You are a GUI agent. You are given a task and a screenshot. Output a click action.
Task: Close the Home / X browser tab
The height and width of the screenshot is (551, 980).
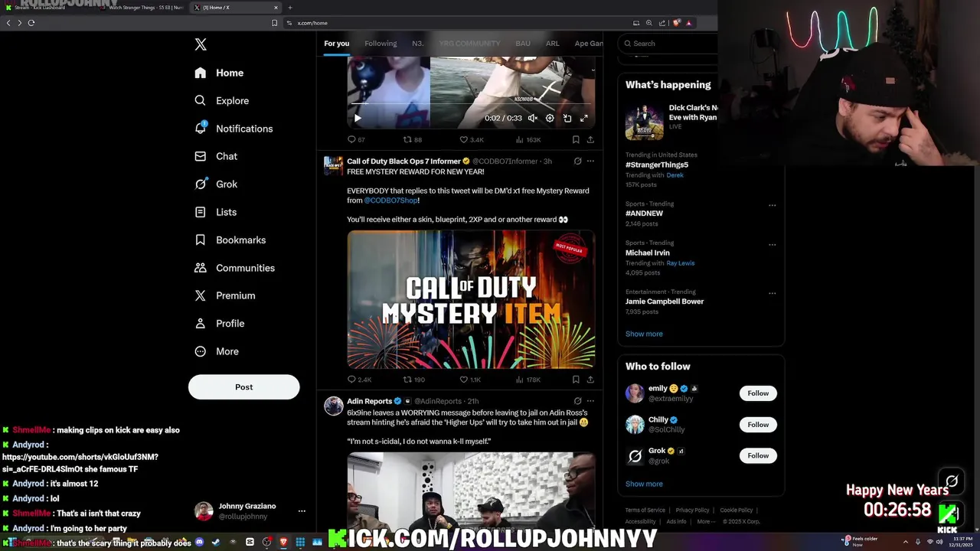[x=276, y=8]
